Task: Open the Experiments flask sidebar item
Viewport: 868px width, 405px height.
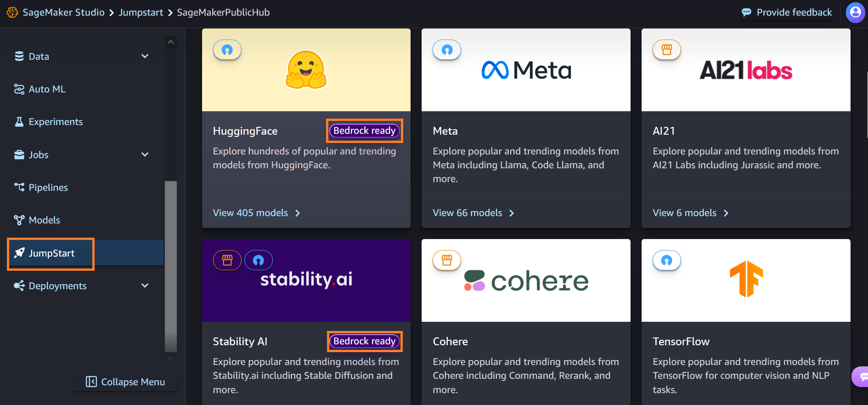Action: pyautogui.click(x=49, y=122)
